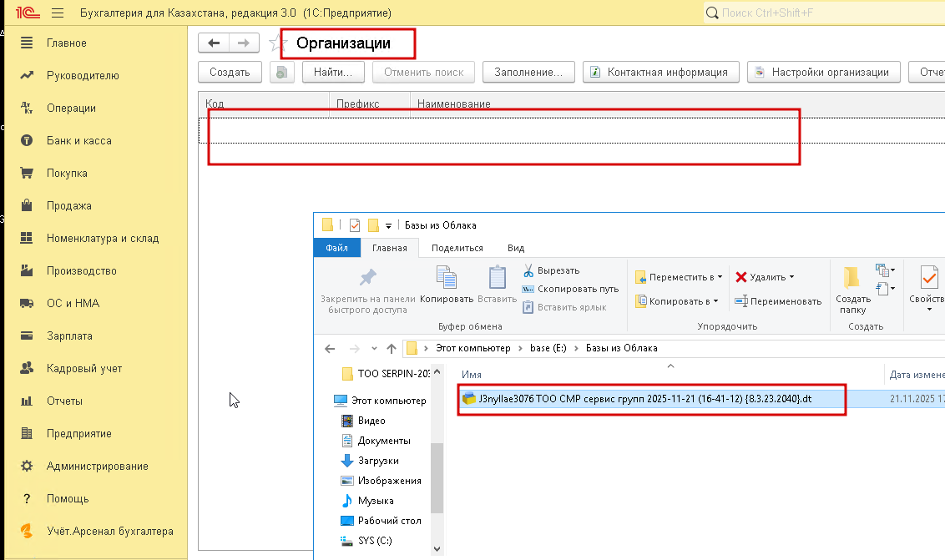Open Банк и касса section
This screenshot has width=945, height=560.
79,140
